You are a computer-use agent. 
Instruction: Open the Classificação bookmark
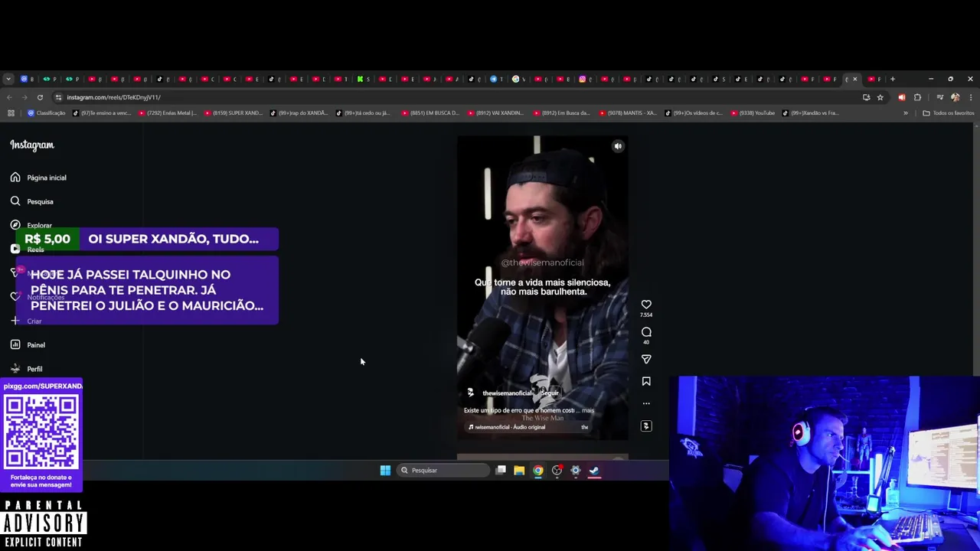click(47, 113)
